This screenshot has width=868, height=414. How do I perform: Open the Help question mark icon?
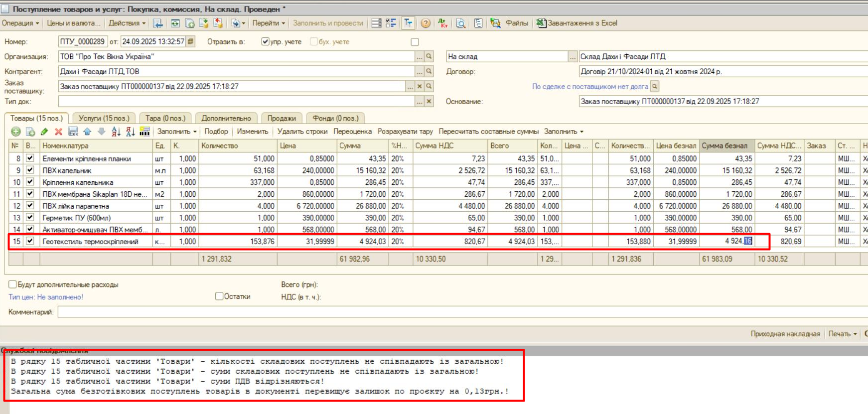[x=425, y=23]
